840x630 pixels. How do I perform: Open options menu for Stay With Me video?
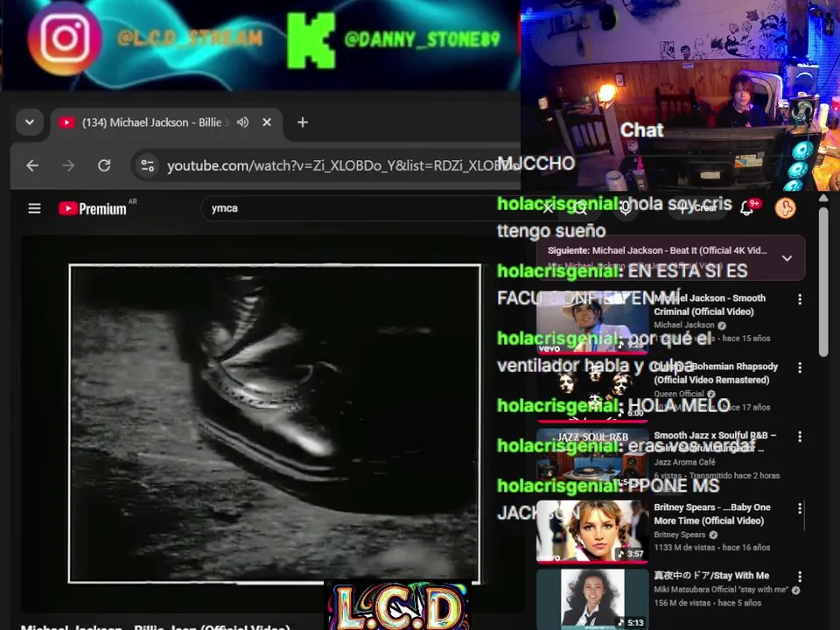(x=799, y=577)
